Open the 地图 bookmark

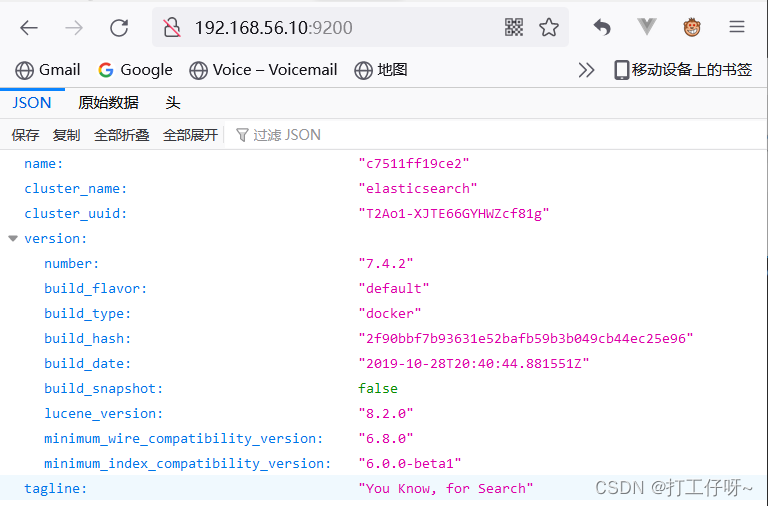381,70
